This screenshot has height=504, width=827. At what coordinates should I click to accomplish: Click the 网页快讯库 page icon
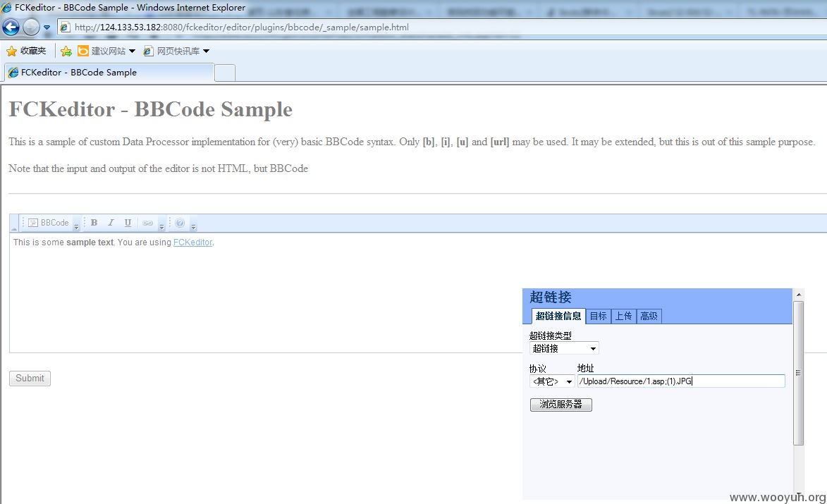(x=148, y=51)
